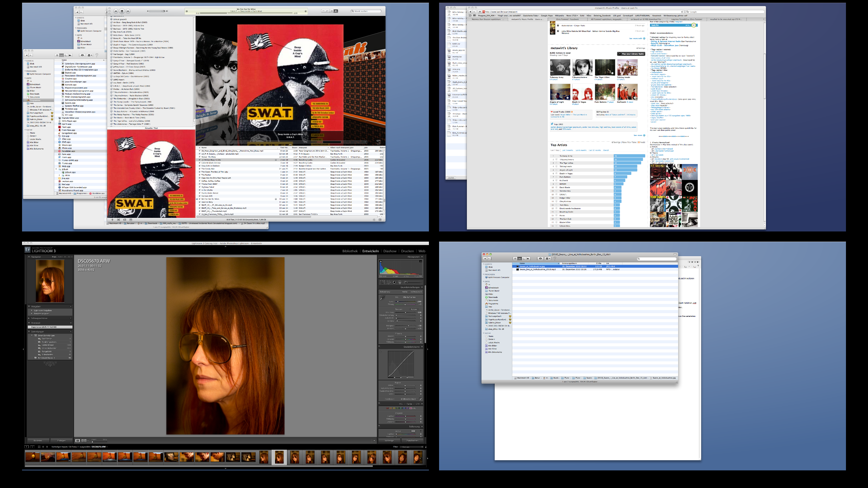Open Web module in Lightroom
Image resolution: width=868 pixels, height=488 pixels.
(422, 251)
